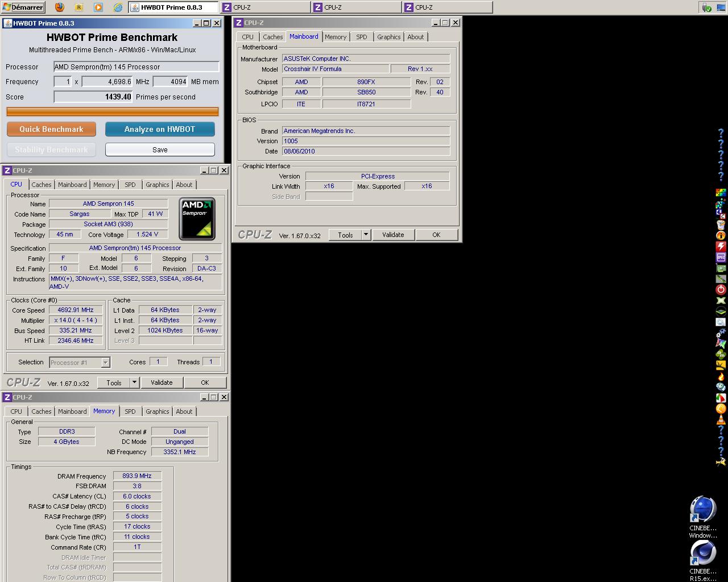This screenshot has width=728, height=582.
Task: Click the yellow R quick launch icon
Action: [x=79, y=7]
